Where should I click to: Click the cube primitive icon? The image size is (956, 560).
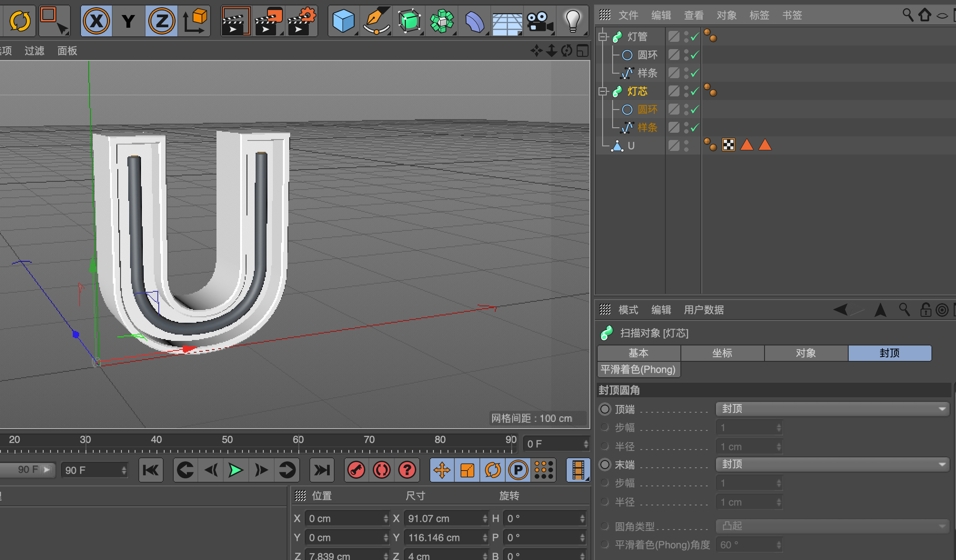tap(343, 21)
